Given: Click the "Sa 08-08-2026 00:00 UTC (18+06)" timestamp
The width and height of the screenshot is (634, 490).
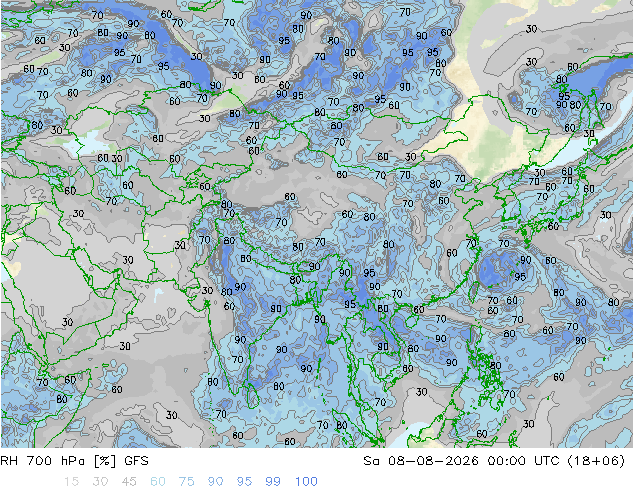Looking at the screenshot, I should (x=494, y=461).
